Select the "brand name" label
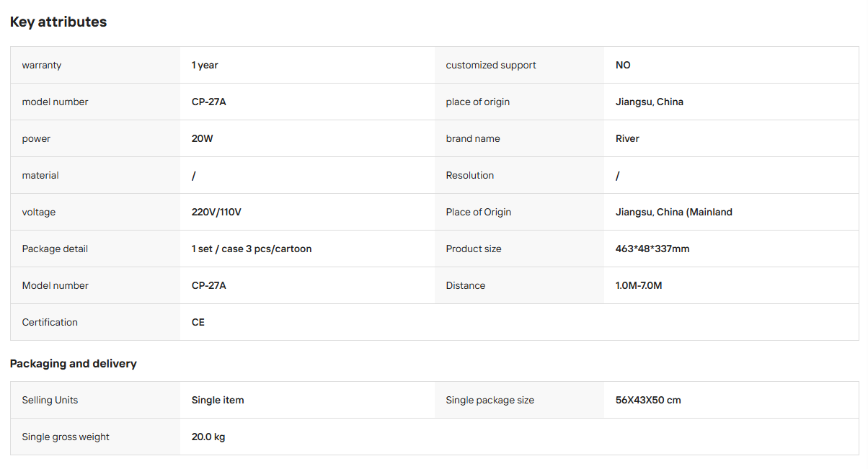 pos(473,139)
